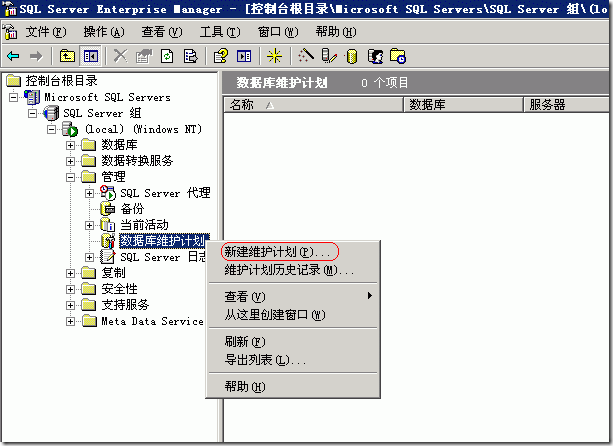Click the New login user icon
The height and width of the screenshot is (446, 613).
coord(375,56)
